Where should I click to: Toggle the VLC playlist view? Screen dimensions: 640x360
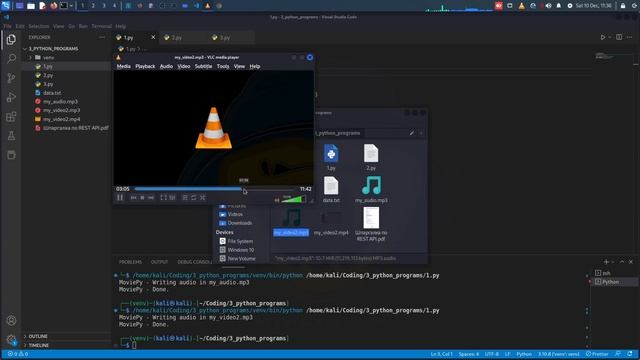(185, 198)
